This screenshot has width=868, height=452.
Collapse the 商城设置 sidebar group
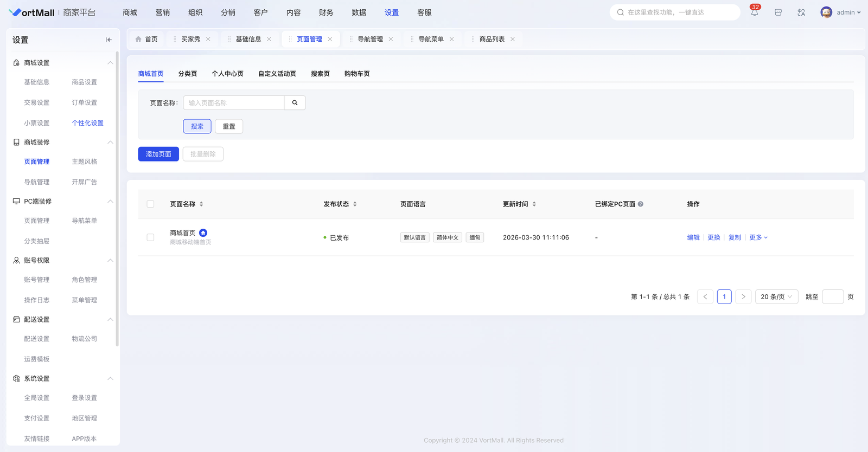[x=110, y=63]
